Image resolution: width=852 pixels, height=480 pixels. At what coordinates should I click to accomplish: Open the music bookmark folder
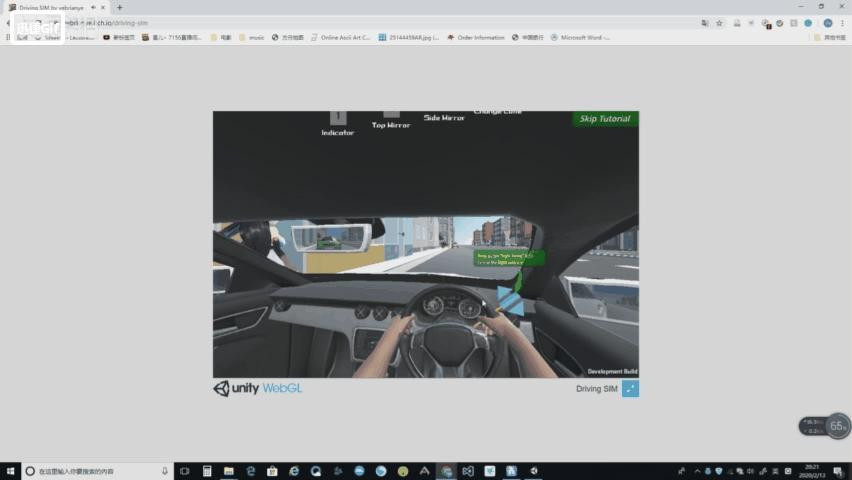pyautogui.click(x=252, y=38)
